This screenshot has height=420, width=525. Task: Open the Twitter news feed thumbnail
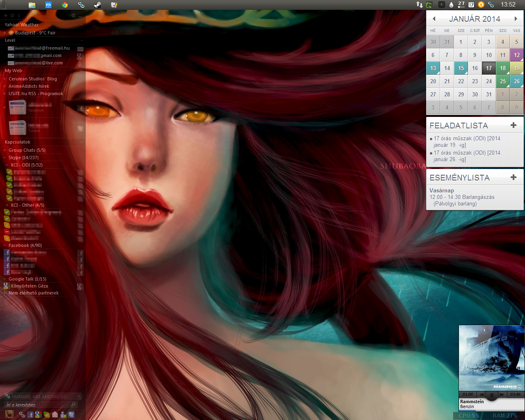tap(17, 128)
